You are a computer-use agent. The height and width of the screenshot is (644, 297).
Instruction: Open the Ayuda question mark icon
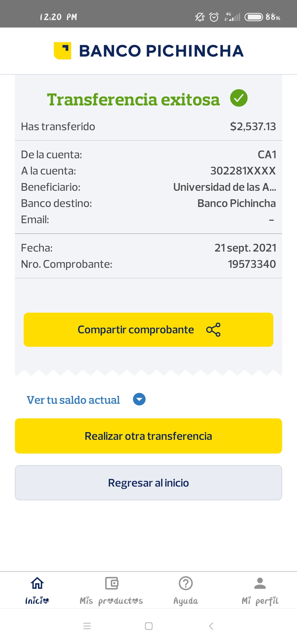[186, 583]
